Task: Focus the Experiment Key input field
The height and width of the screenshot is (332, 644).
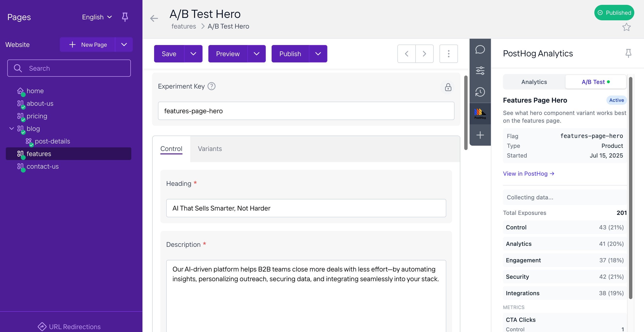Action: pos(306,111)
